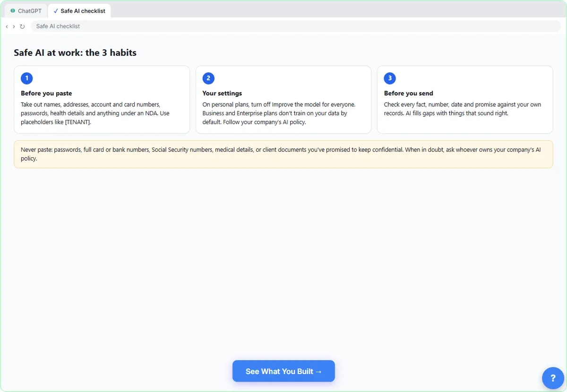Click the checkmark icon on the Safe AI checklist tab
Image resolution: width=567 pixels, height=392 pixels.
tap(56, 11)
